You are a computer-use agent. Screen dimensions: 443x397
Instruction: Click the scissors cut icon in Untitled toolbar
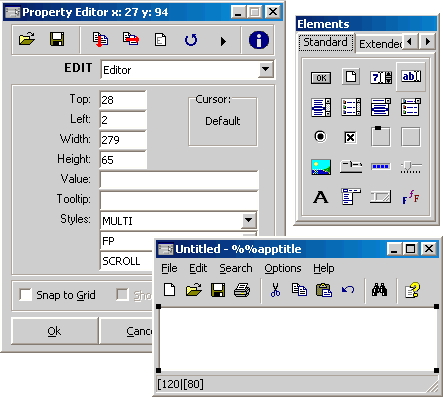[275, 290]
